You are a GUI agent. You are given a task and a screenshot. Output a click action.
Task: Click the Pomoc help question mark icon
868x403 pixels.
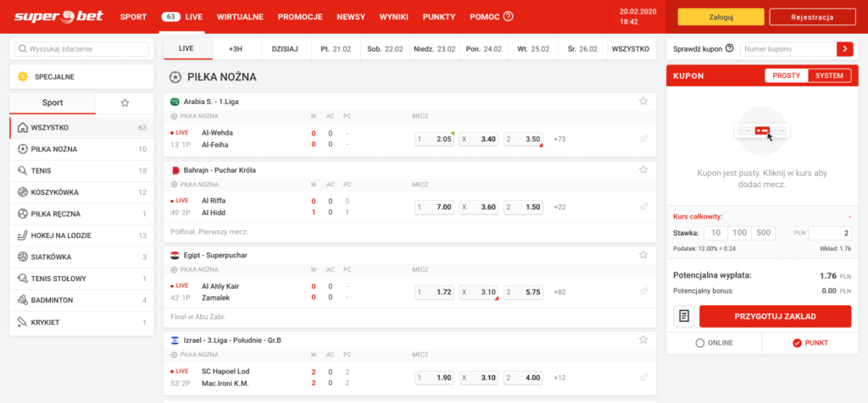(509, 17)
